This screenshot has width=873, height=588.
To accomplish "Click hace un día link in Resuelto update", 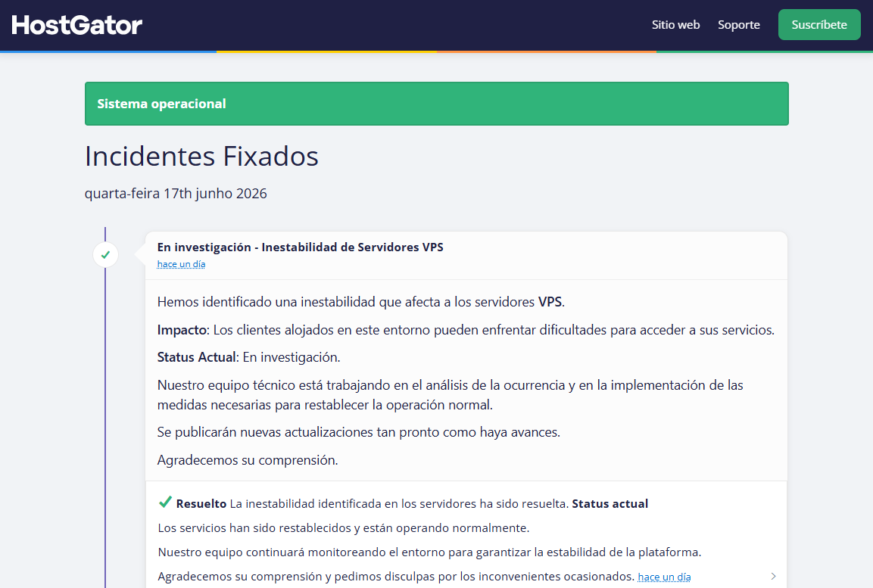I will 664,577.
